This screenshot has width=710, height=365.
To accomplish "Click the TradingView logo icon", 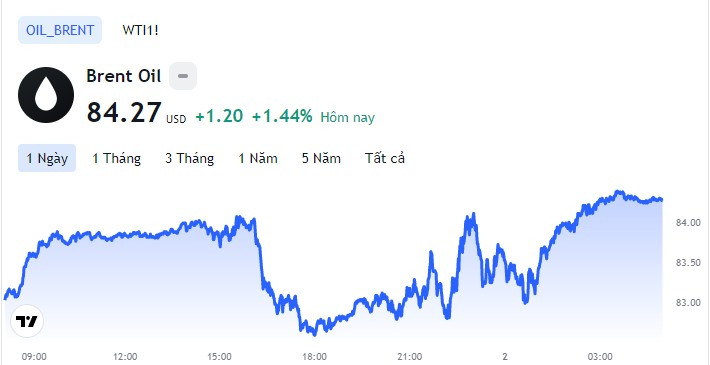I will click(x=27, y=321).
